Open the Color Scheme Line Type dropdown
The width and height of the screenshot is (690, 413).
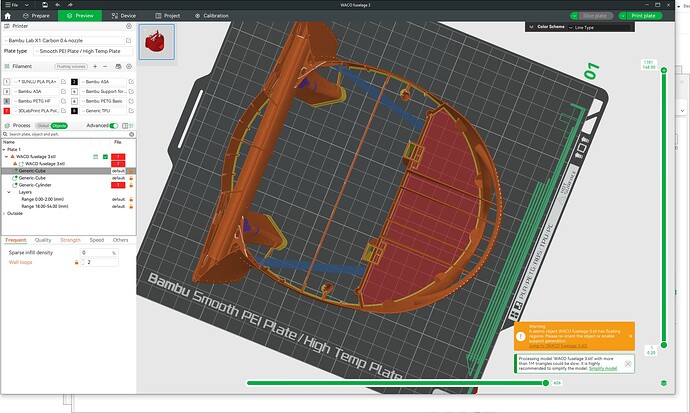(x=600, y=27)
